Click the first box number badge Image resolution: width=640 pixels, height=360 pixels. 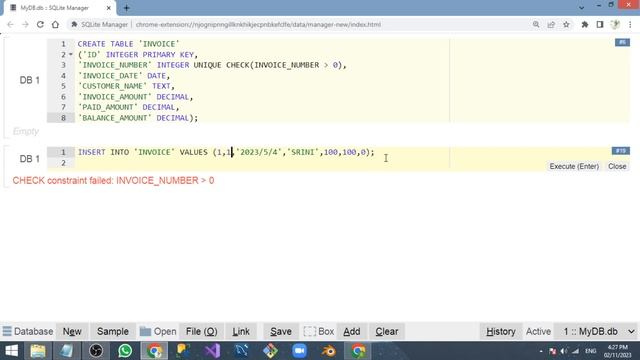point(622,42)
